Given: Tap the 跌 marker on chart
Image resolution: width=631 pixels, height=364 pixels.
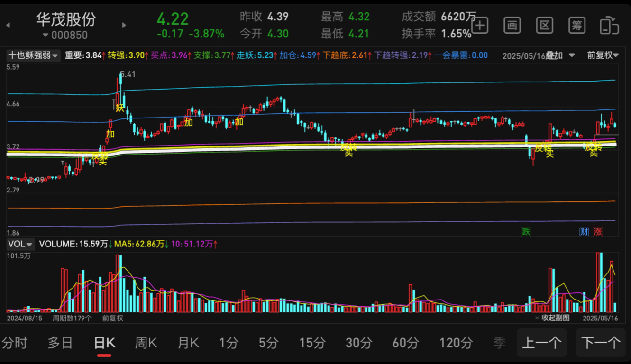Looking at the screenshot, I should click(526, 231).
